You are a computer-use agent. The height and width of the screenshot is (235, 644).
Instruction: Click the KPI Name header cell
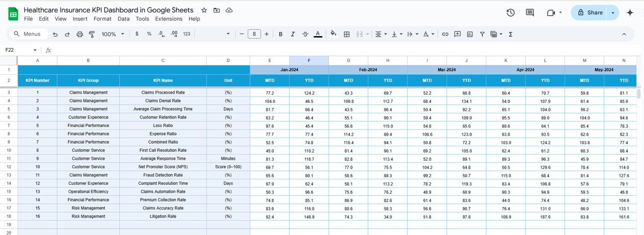163,80
